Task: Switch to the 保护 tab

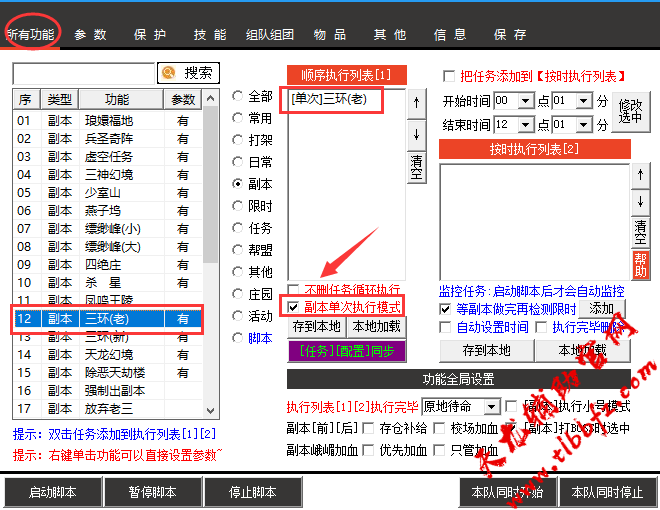Action: click(x=150, y=35)
